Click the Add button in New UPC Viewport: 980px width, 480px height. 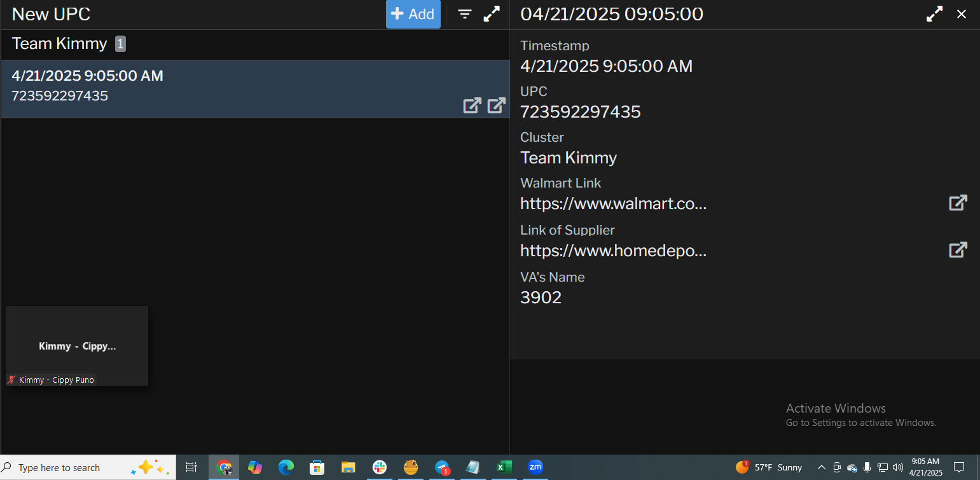coord(413,14)
